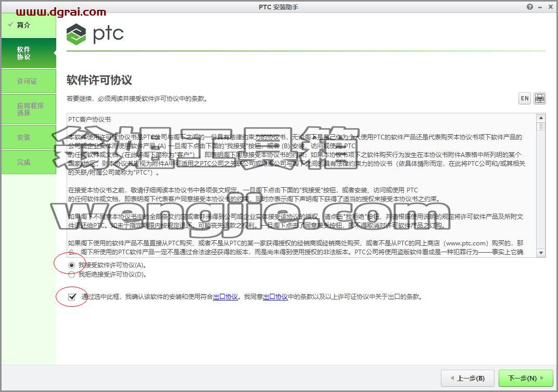Open the help question mark icon

coord(530,7)
